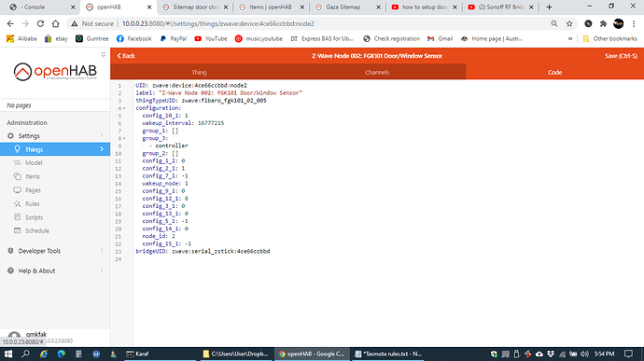644x361 pixels.
Task: Click the taskbar search icon
Action: (25, 354)
